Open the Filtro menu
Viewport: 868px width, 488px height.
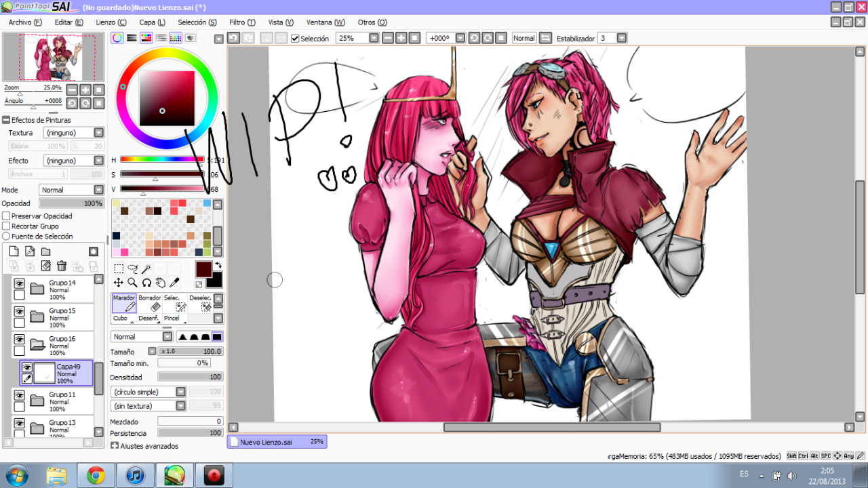(x=242, y=22)
